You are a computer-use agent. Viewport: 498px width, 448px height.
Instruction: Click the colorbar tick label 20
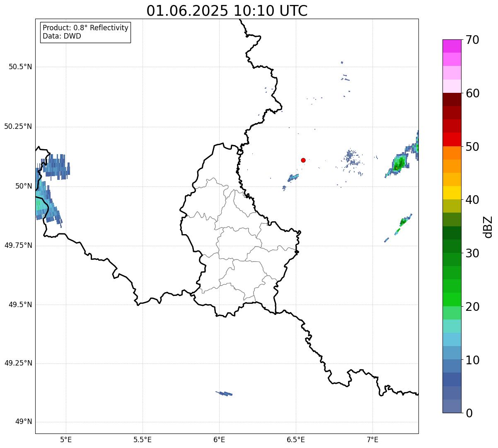point(472,307)
